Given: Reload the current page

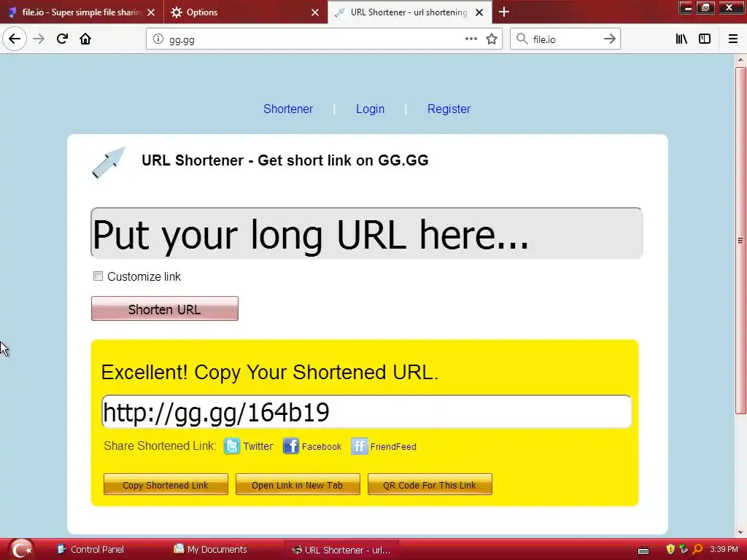Looking at the screenshot, I should point(62,39).
